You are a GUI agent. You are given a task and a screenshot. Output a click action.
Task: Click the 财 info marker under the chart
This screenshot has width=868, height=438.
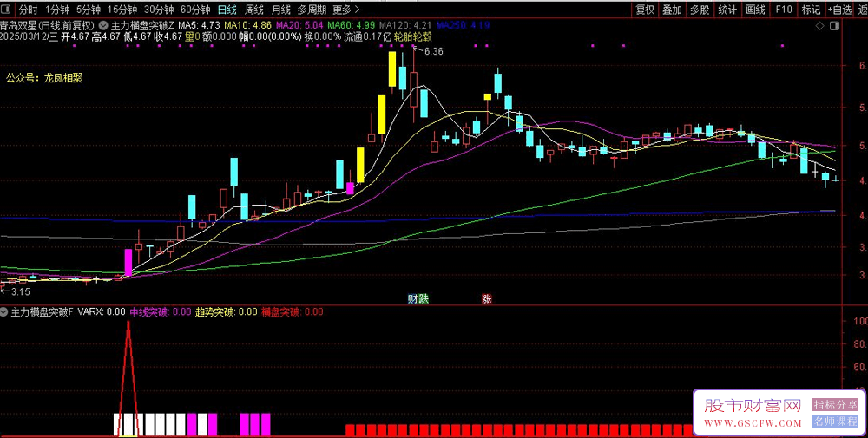point(412,298)
